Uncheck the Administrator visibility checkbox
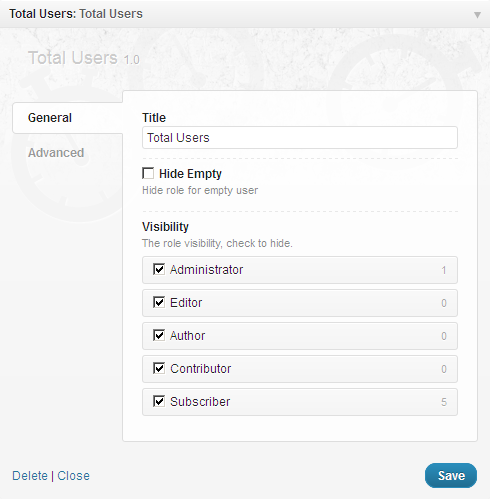The image size is (490, 499). tap(159, 269)
